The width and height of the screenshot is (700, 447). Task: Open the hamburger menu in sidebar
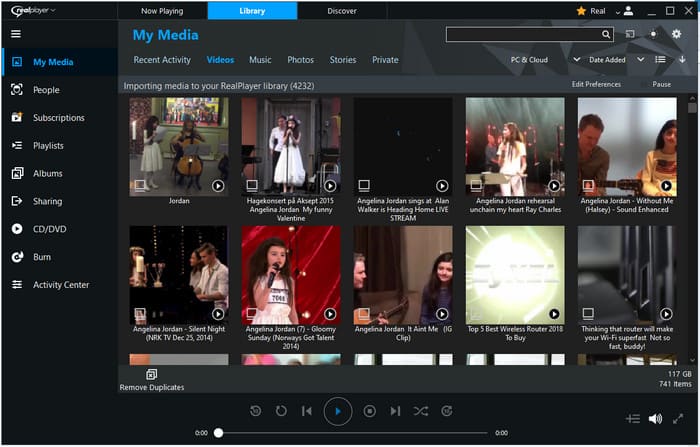coord(16,34)
